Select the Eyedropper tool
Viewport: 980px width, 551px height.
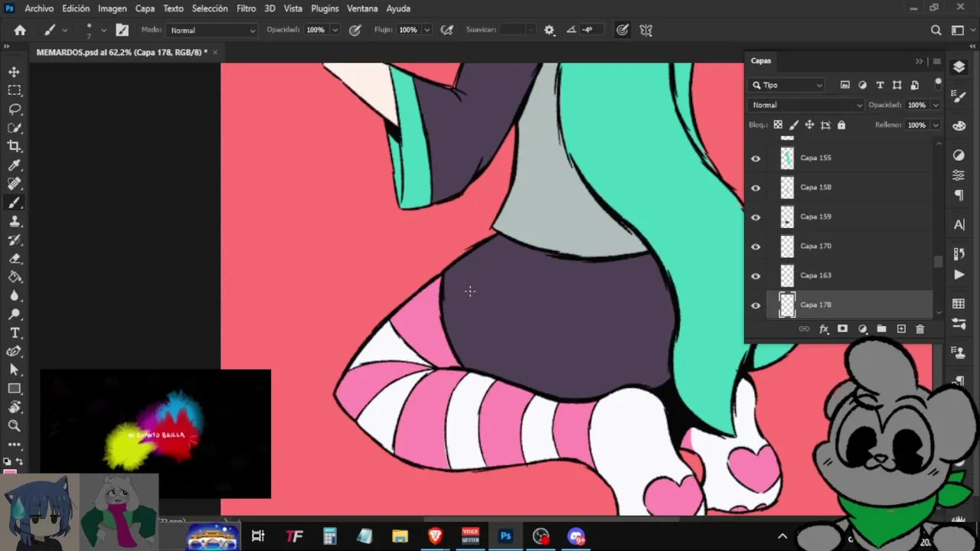pos(15,165)
